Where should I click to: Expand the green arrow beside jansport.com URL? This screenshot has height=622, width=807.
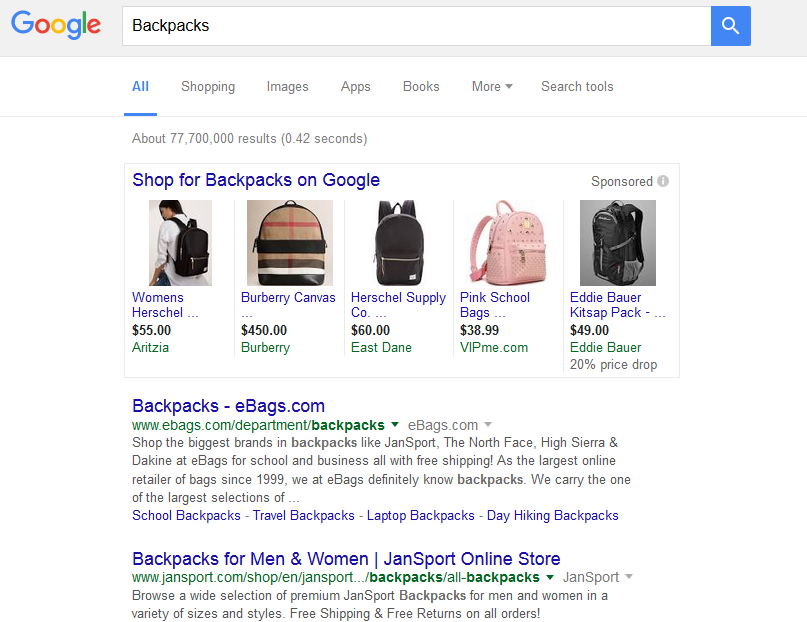[550, 577]
